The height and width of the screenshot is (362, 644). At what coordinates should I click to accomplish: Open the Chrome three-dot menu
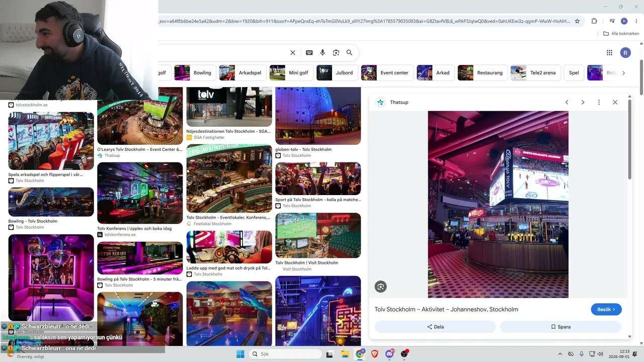(x=635, y=21)
